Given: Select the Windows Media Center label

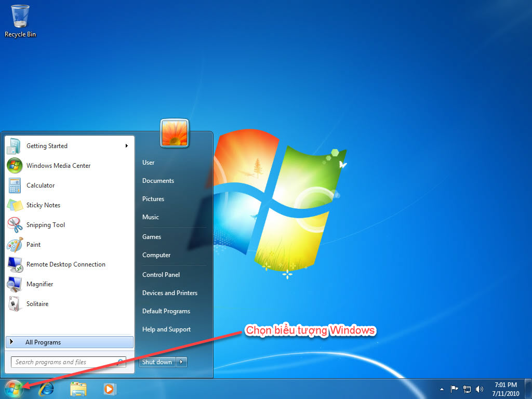Looking at the screenshot, I should (x=58, y=166).
